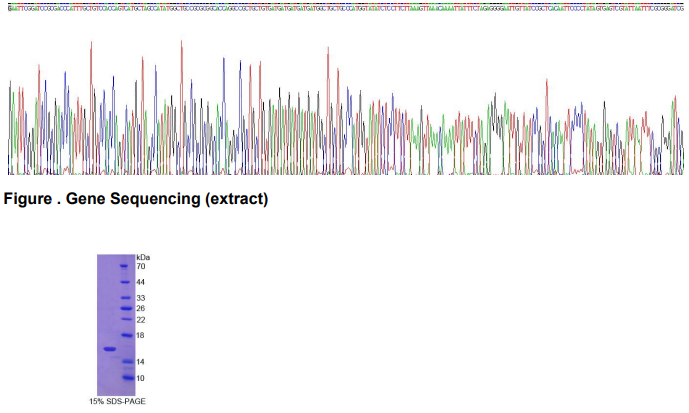Click the 33 kDa marker label
The width and height of the screenshot is (689, 413).
coord(141,298)
